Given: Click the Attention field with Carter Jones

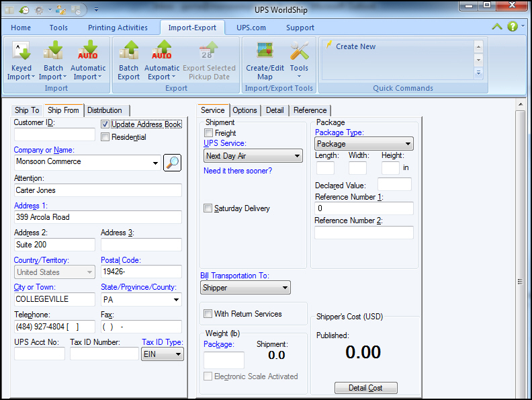Looking at the screenshot, I should coord(97,190).
